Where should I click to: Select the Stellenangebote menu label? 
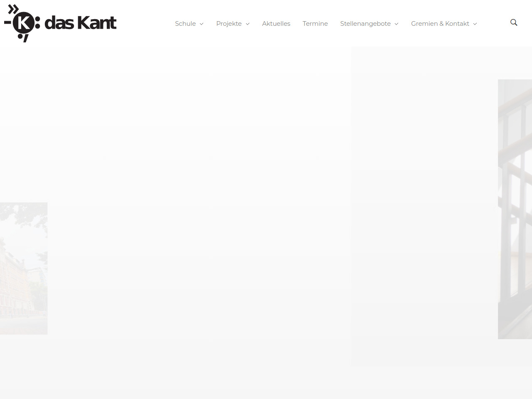(x=365, y=24)
